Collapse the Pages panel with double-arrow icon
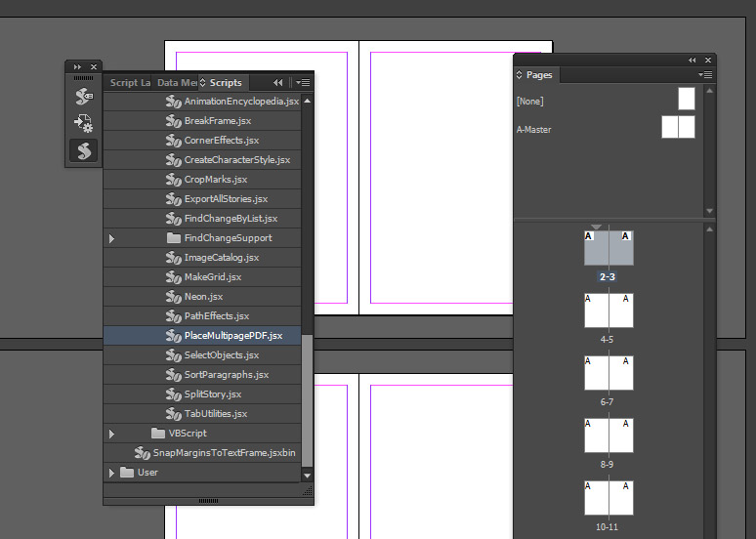The width and height of the screenshot is (756, 539). point(693,60)
